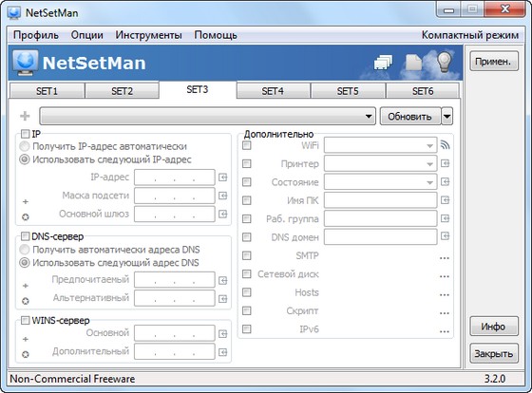Tick the Имя ПК checkbox
532x393 pixels.
(x=247, y=200)
